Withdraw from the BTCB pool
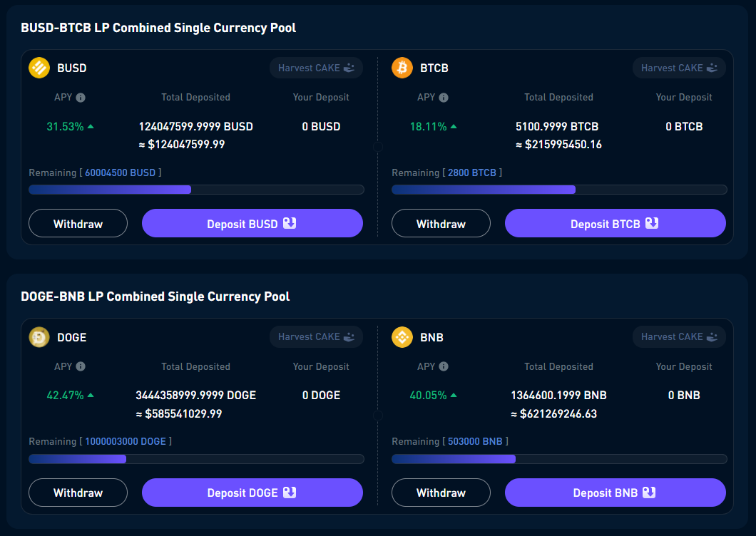This screenshot has height=536, width=756. [x=441, y=223]
